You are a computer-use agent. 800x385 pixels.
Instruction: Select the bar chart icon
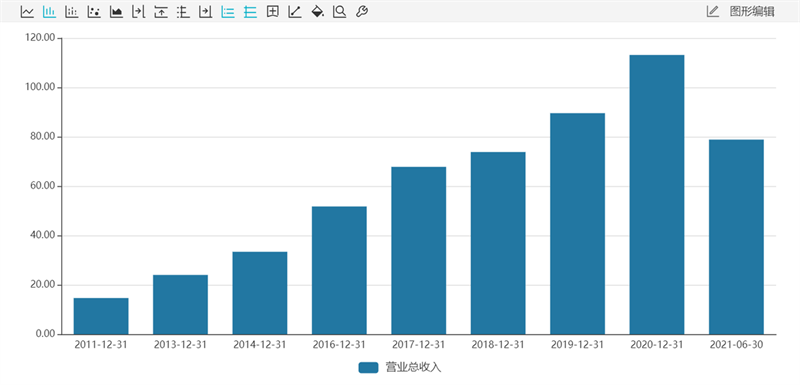pyautogui.click(x=49, y=11)
